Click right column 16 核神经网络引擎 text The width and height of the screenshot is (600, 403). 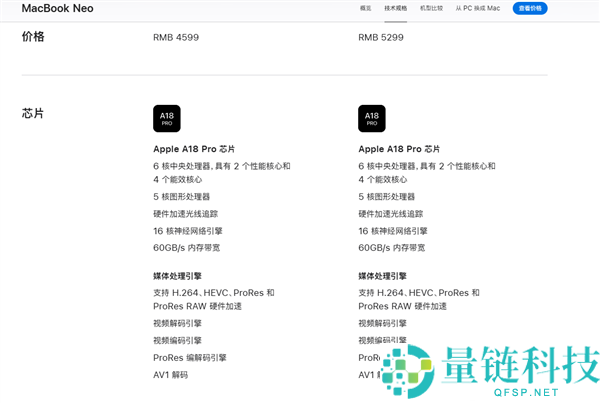(393, 231)
